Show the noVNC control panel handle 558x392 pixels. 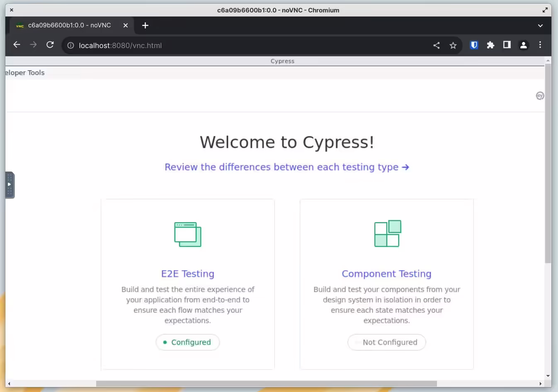(9, 185)
